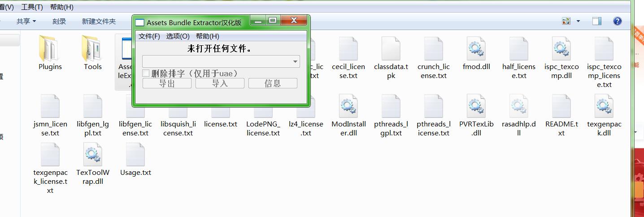Click the Explorer help question mark icon
644x217 pixels.
617,21
